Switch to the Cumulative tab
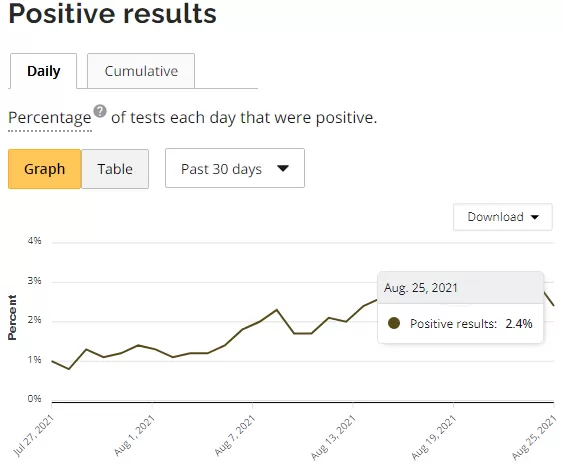563x470 pixels. tap(141, 71)
